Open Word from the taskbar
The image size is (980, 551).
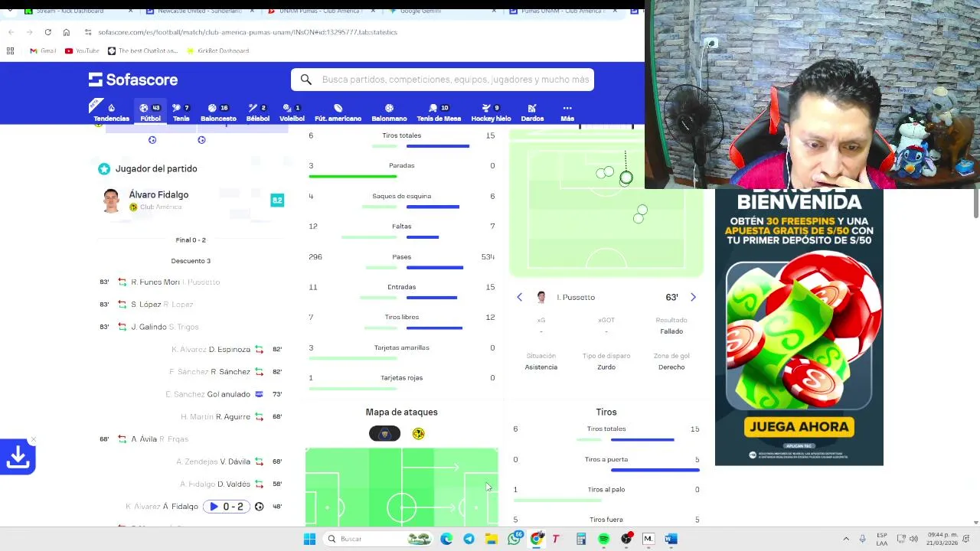point(671,539)
